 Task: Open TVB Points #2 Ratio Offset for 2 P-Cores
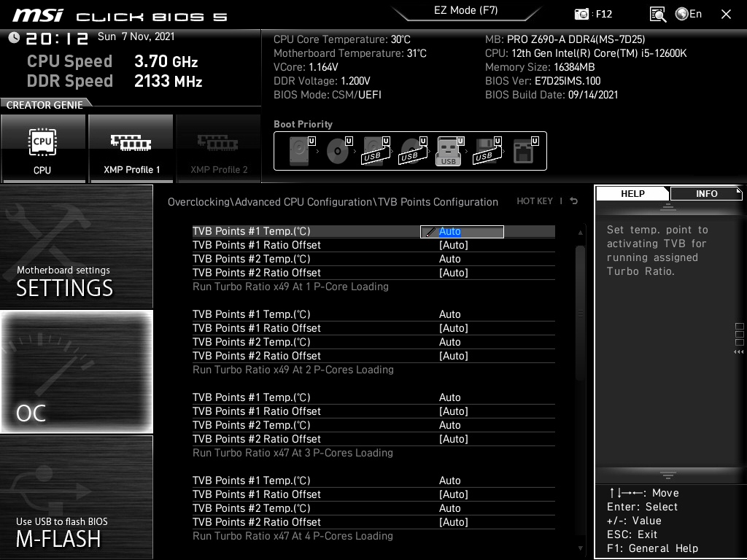tap(373, 356)
